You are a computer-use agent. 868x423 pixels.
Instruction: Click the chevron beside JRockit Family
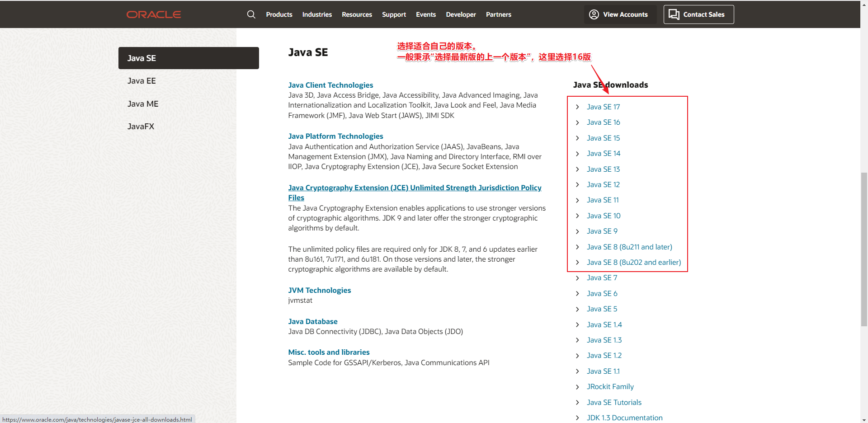pyautogui.click(x=577, y=387)
